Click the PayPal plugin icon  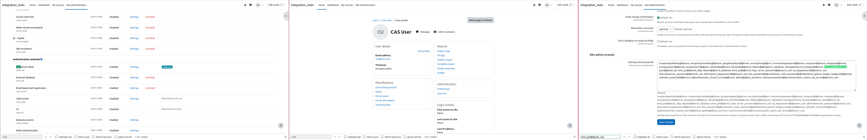tap(14, 38)
